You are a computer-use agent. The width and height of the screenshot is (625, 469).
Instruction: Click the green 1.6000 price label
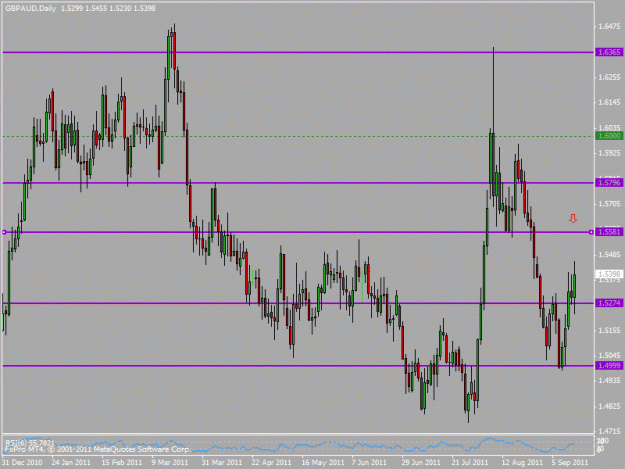tap(609, 136)
